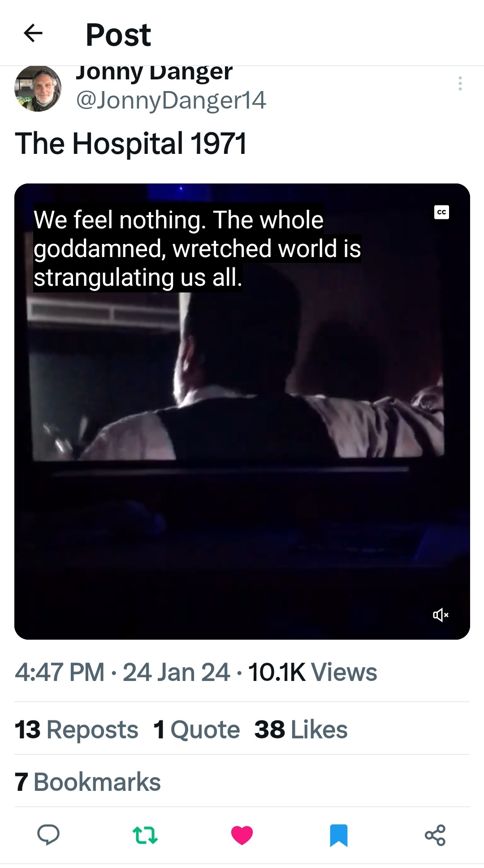
Task: Open the Jonny Danger display name
Action: 154,73
